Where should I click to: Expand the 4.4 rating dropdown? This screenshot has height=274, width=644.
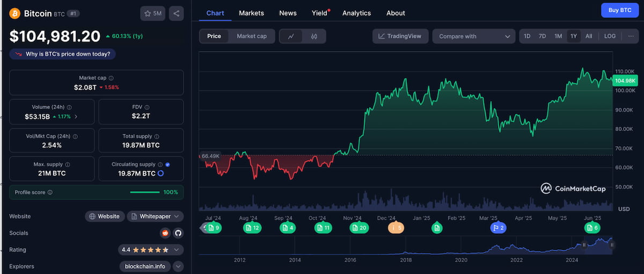point(151,250)
